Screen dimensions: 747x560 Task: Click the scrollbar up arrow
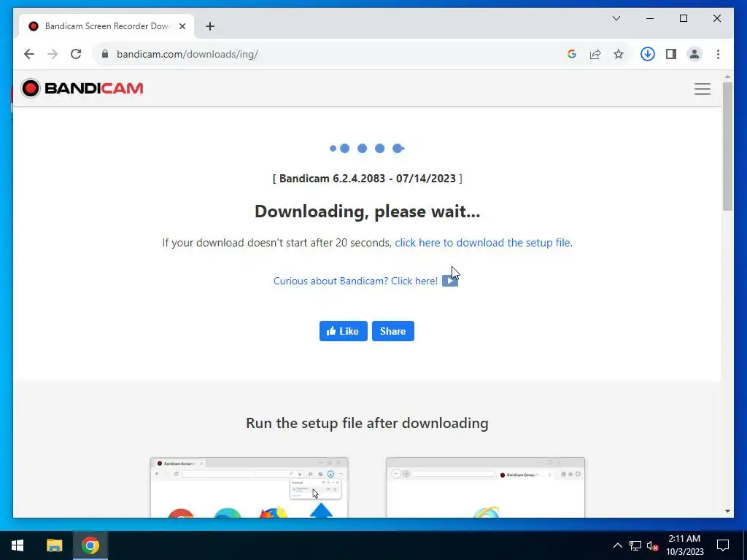coord(727,76)
